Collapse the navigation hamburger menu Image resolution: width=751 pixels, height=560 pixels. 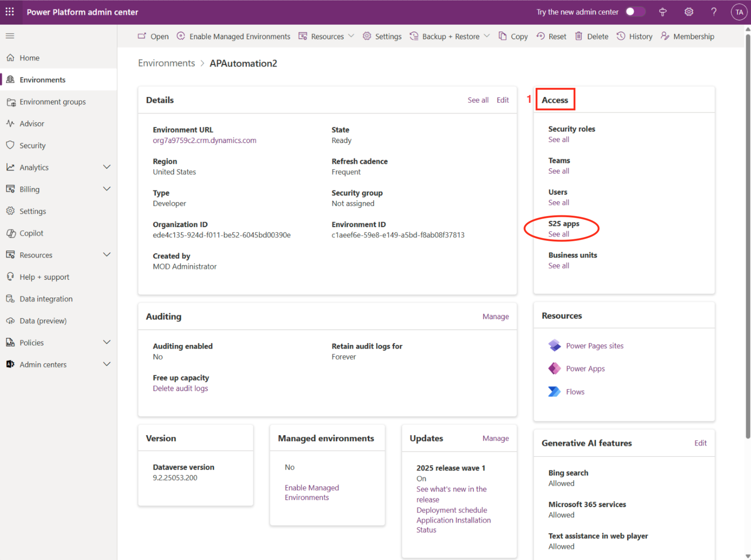tap(10, 36)
